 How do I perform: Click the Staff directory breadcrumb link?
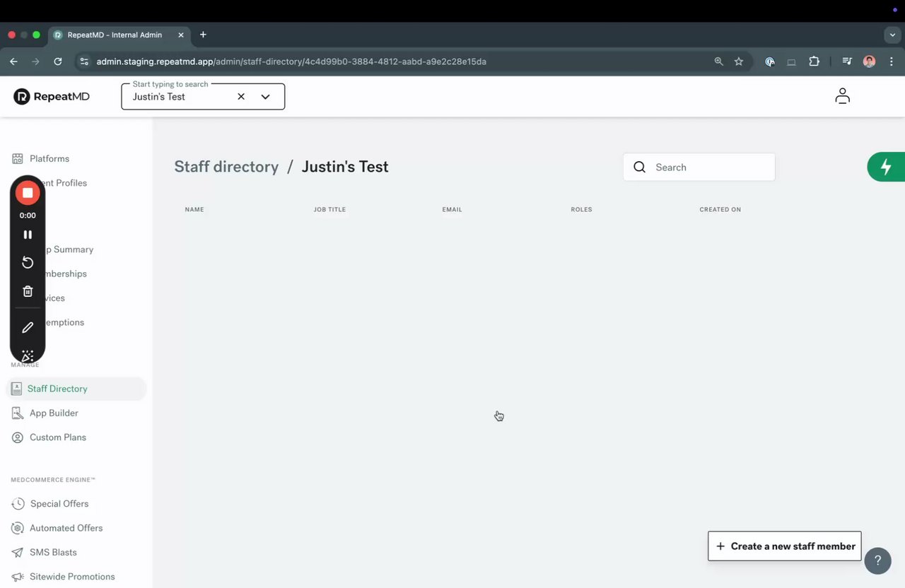pyautogui.click(x=226, y=167)
